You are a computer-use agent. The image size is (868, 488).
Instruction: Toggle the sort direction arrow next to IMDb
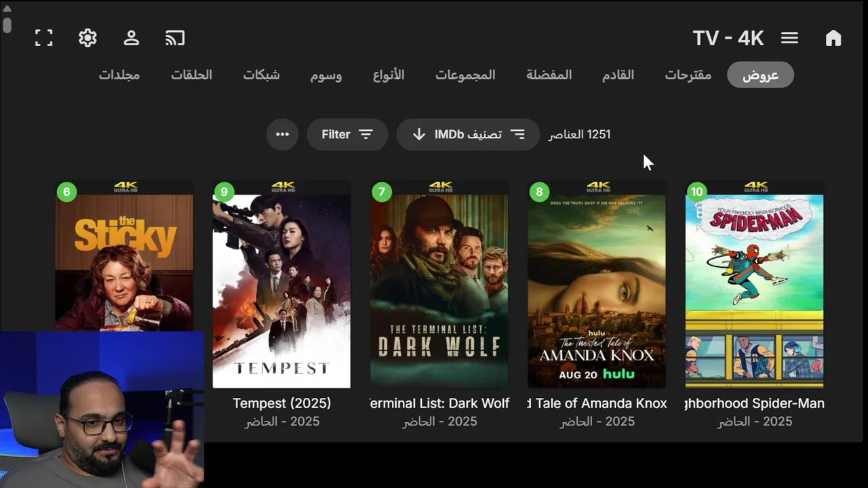tap(420, 134)
